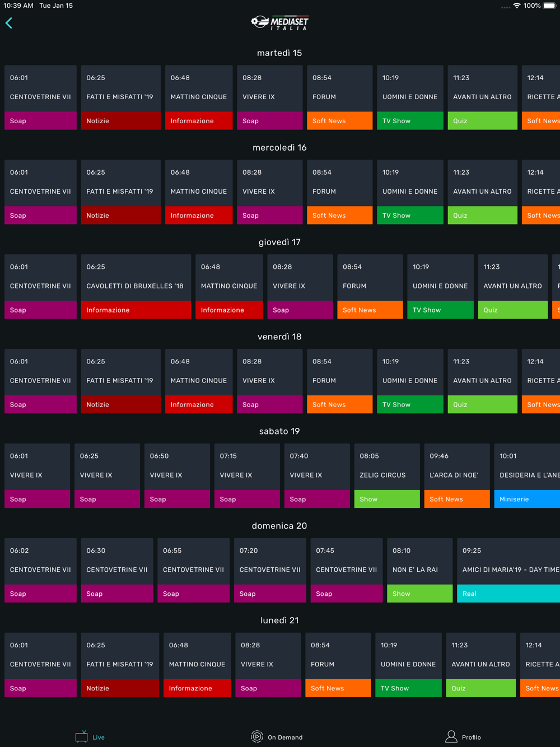The height and width of the screenshot is (747, 560).
Task: Switch to the On Demand tab
Action: coord(284,737)
